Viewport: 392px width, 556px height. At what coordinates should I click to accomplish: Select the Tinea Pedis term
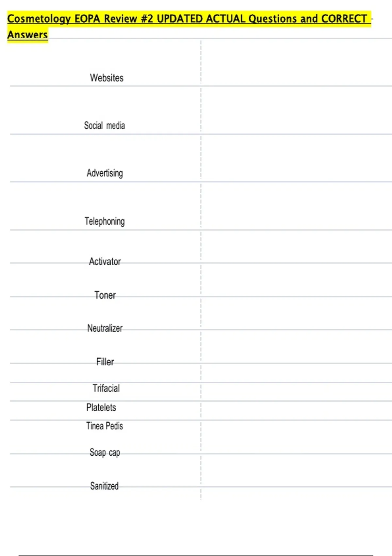point(105,426)
